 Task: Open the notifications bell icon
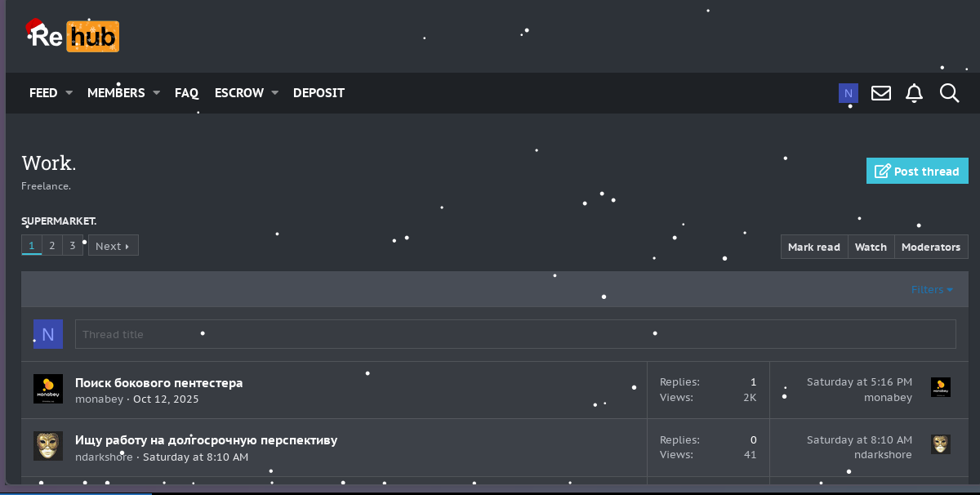(x=914, y=92)
